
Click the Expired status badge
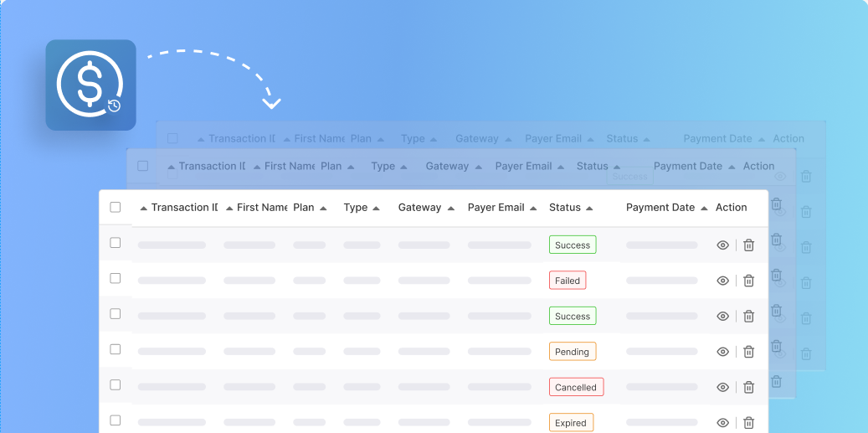pyautogui.click(x=571, y=423)
